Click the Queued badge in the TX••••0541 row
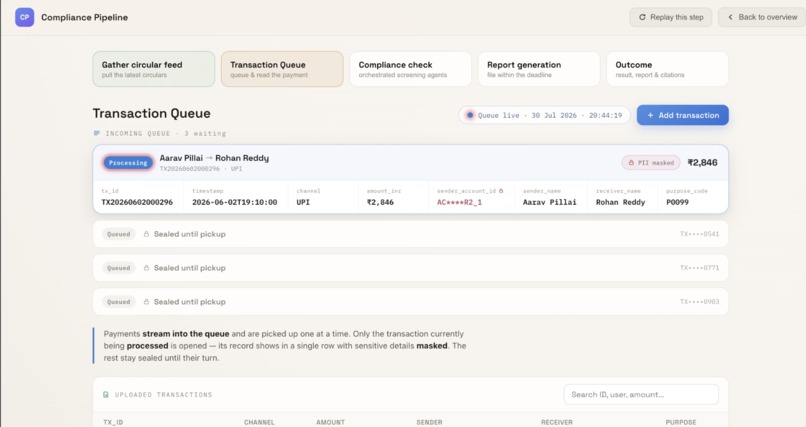This screenshot has height=427, width=806. click(119, 234)
